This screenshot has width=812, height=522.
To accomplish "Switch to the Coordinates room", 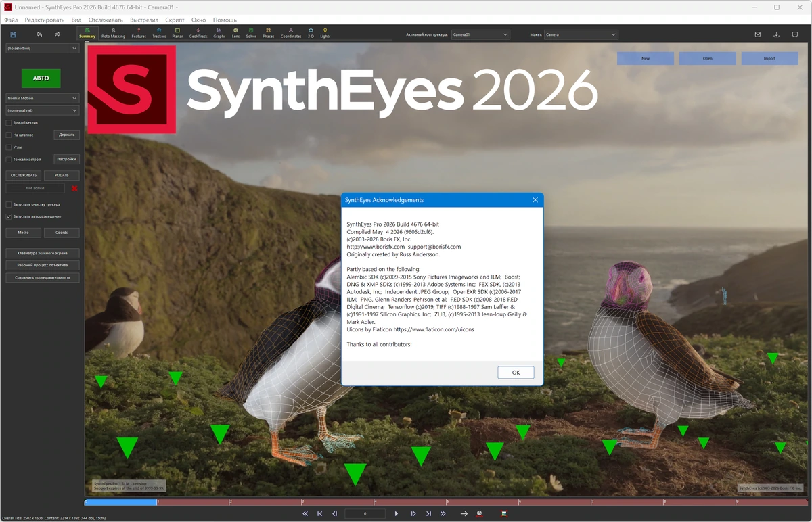I will point(291,33).
